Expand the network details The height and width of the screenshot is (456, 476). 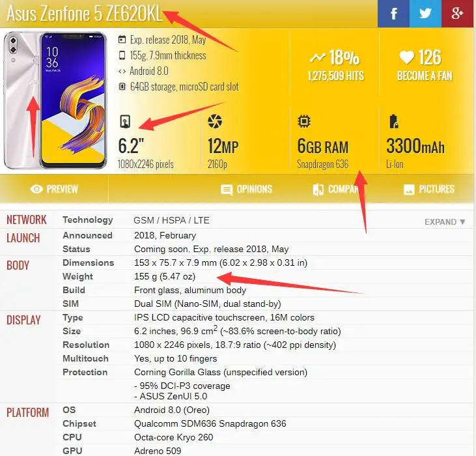tap(445, 222)
